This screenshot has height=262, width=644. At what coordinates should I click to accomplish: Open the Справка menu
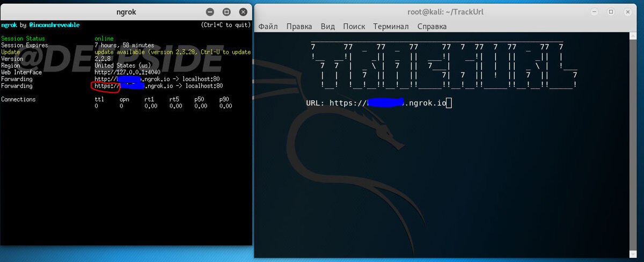[431, 26]
